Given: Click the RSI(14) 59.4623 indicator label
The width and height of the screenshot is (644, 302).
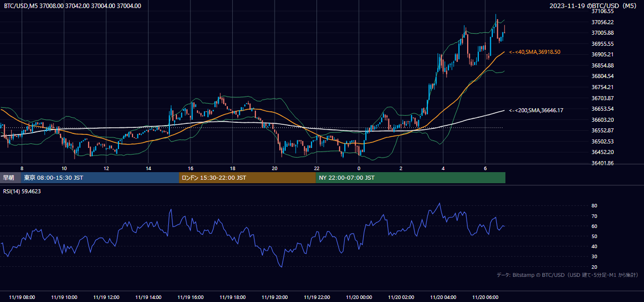Looking at the screenshot, I should (x=22, y=191).
